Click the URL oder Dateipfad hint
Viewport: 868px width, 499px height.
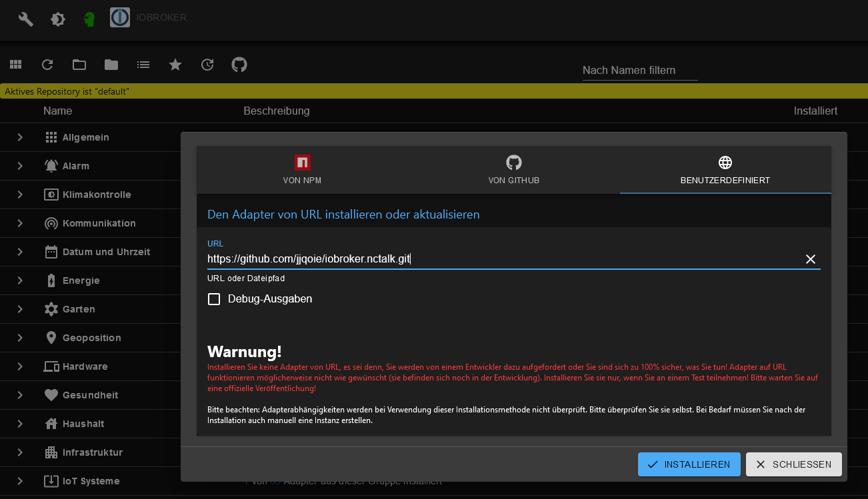click(x=246, y=278)
